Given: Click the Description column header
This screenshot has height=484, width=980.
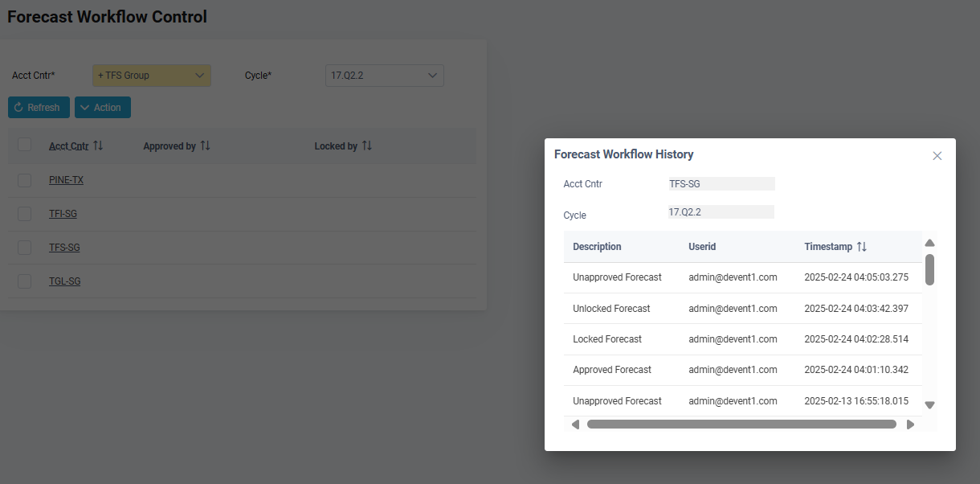Looking at the screenshot, I should 597,247.
